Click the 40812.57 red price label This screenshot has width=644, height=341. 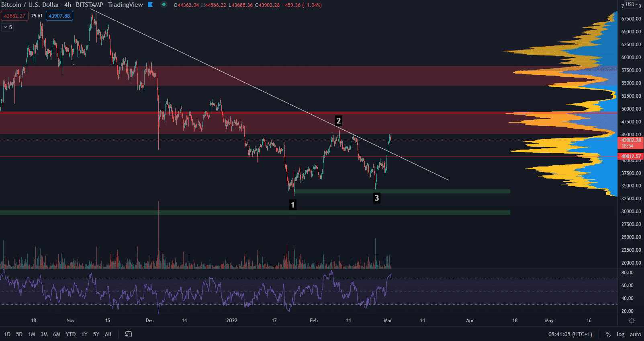pyautogui.click(x=631, y=156)
